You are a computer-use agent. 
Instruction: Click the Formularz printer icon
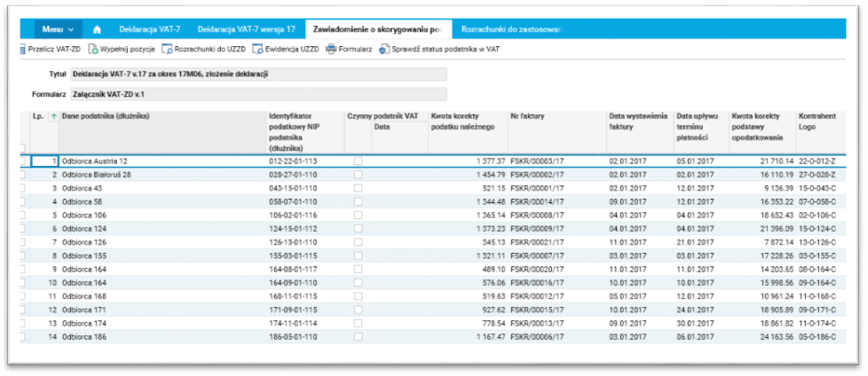pos(331,49)
